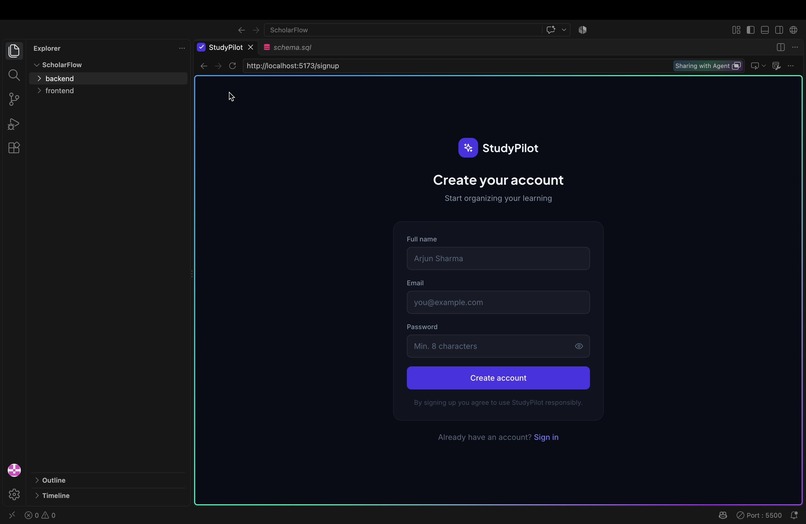Focus the Email input field
This screenshot has height=524, width=806.
coord(498,302)
